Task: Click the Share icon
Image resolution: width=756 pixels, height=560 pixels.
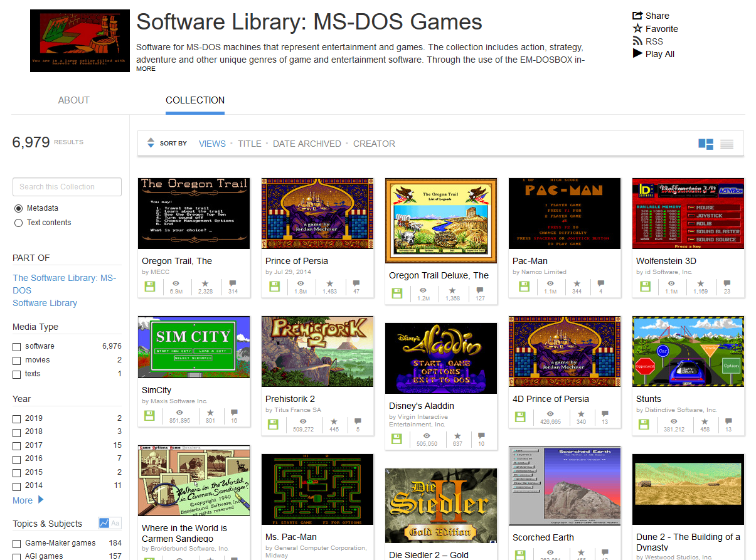Action: pos(637,16)
